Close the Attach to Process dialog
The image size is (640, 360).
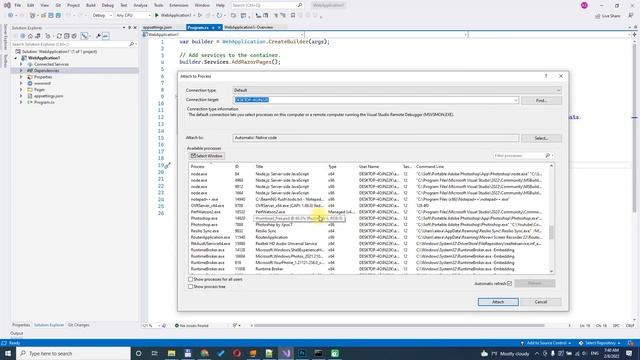click(x=561, y=76)
